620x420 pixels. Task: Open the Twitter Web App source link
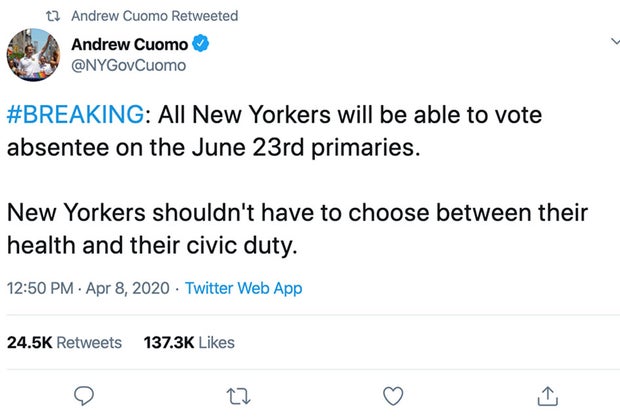[x=244, y=288]
